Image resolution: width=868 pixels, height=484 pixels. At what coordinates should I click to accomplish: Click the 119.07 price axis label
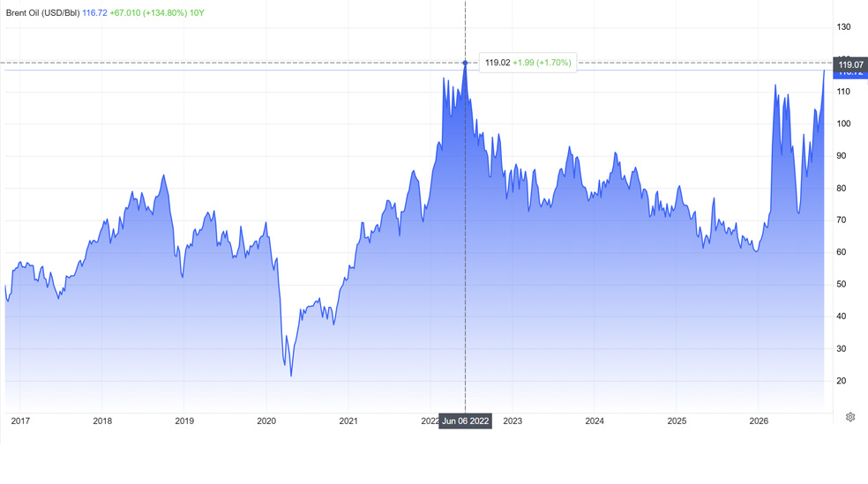[851, 64]
